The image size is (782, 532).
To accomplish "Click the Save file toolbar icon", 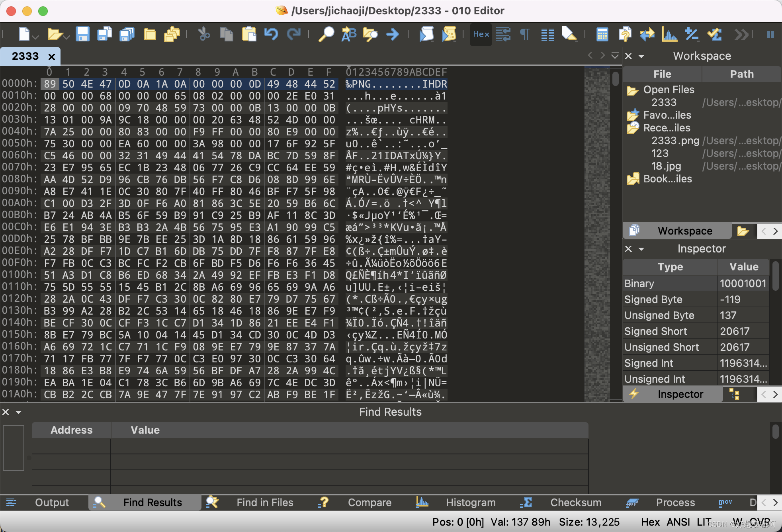I will (82, 34).
